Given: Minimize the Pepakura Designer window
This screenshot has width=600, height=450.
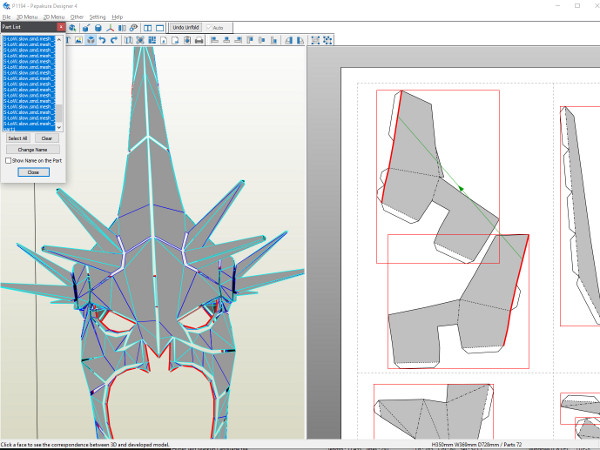Looking at the screenshot, I should [x=558, y=5].
